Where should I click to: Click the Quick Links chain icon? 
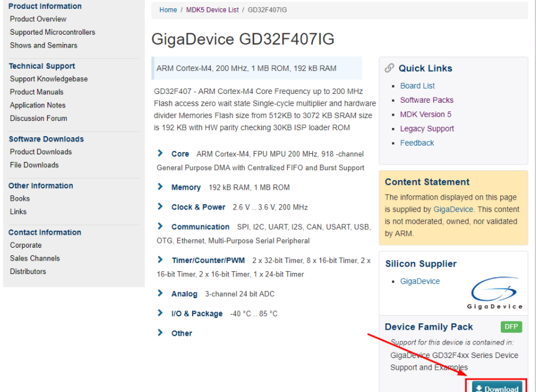click(x=389, y=68)
